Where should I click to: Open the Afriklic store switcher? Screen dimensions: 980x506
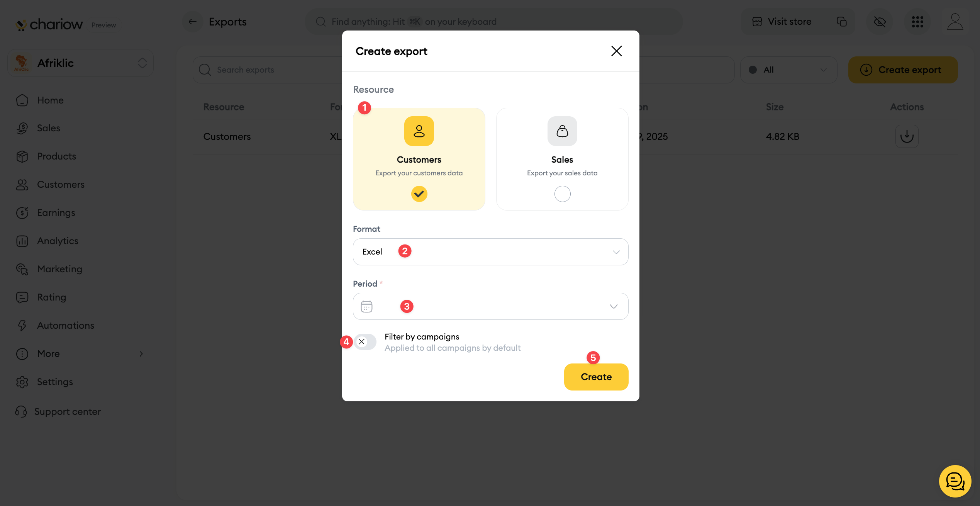tap(81, 63)
